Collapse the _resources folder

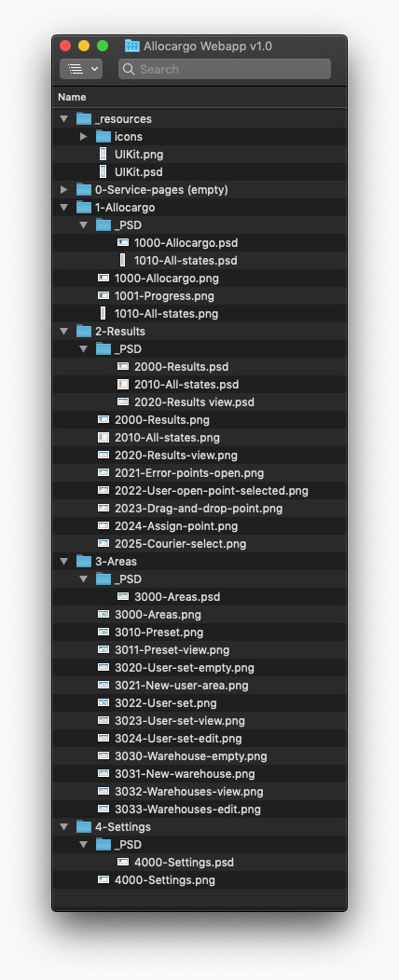(64, 118)
